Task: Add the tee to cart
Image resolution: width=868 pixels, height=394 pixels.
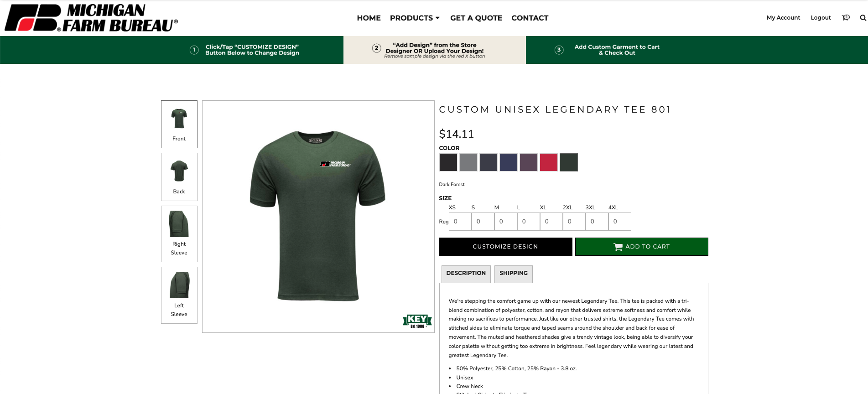Action: (642, 247)
